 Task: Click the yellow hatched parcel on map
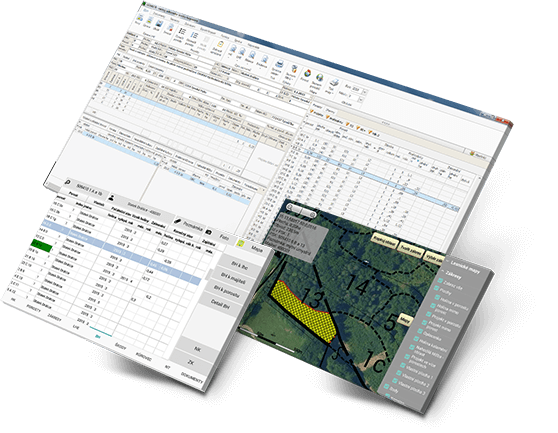click(x=304, y=312)
